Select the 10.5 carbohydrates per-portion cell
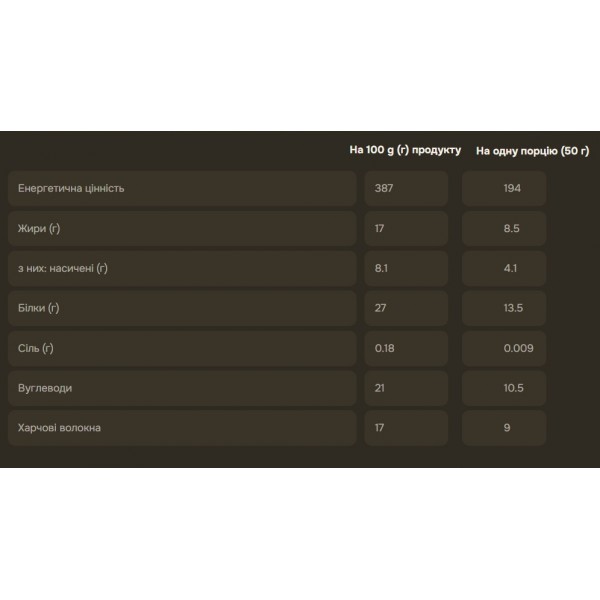The image size is (600, 600). (504, 388)
